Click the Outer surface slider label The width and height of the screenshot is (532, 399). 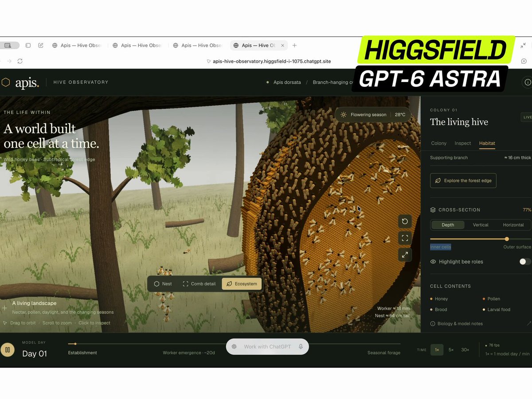[517, 247]
